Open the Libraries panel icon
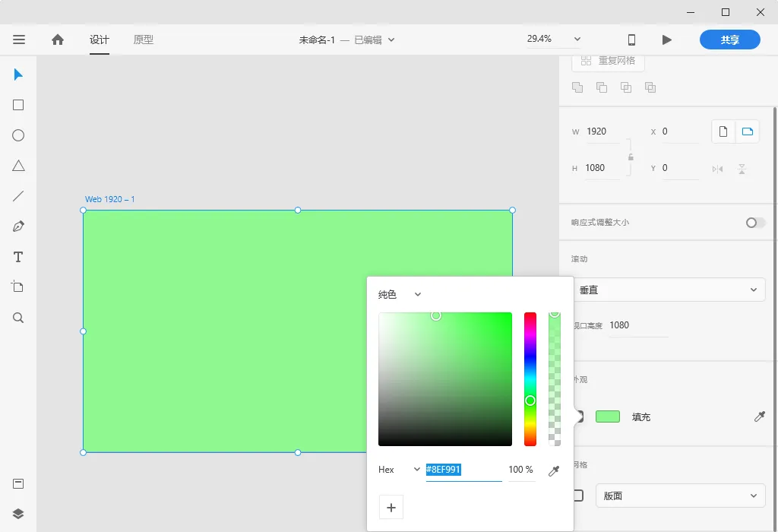Viewport: 778px width, 532px height. (18, 484)
